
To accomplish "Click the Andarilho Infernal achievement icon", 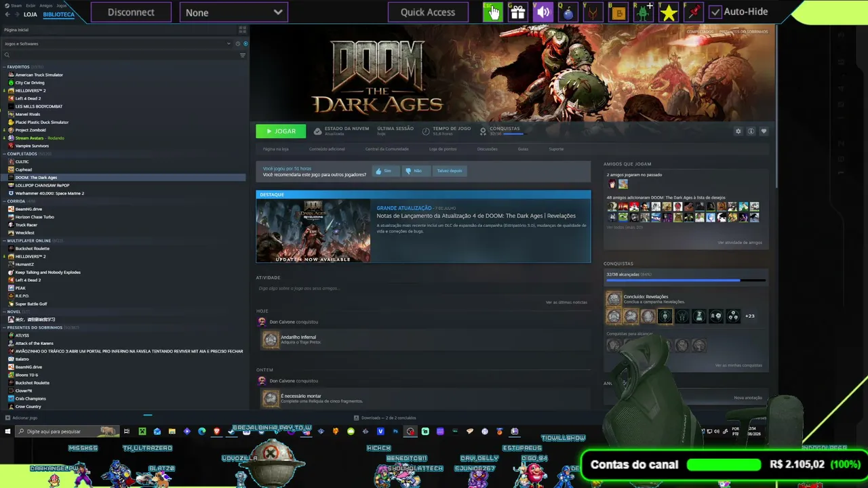I will click(271, 340).
